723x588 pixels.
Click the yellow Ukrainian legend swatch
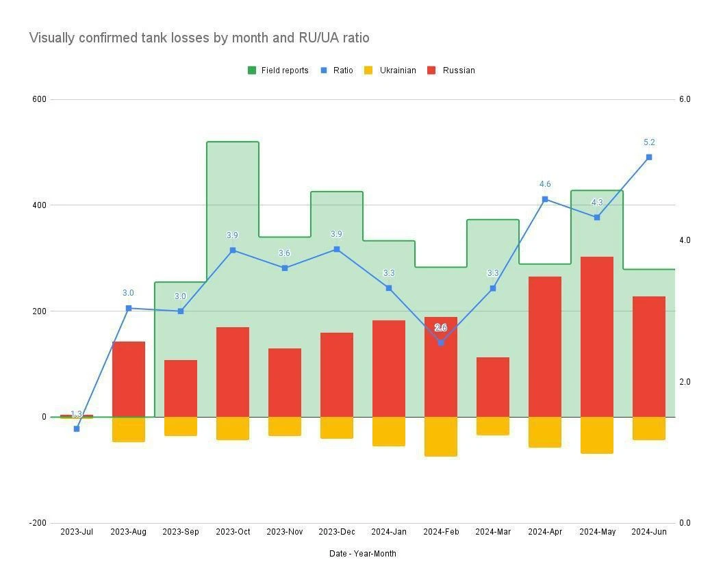[x=368, y=71]
